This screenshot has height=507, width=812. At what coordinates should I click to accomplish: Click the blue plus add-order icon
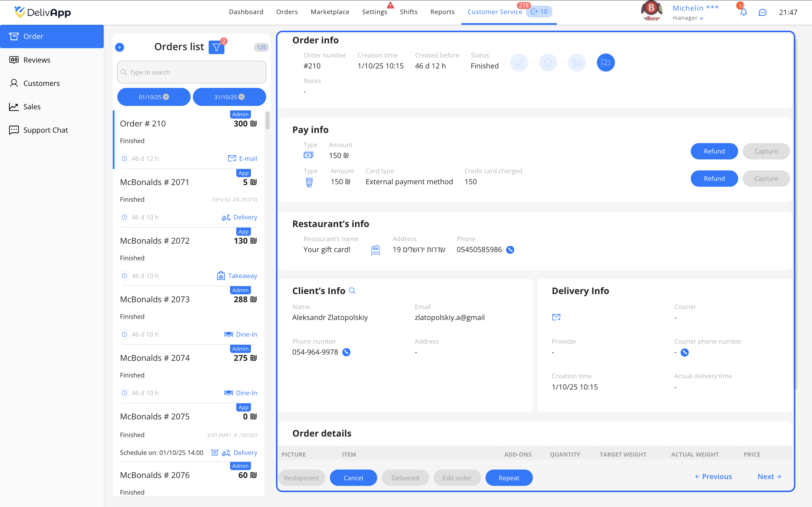[x=120, y=47]
